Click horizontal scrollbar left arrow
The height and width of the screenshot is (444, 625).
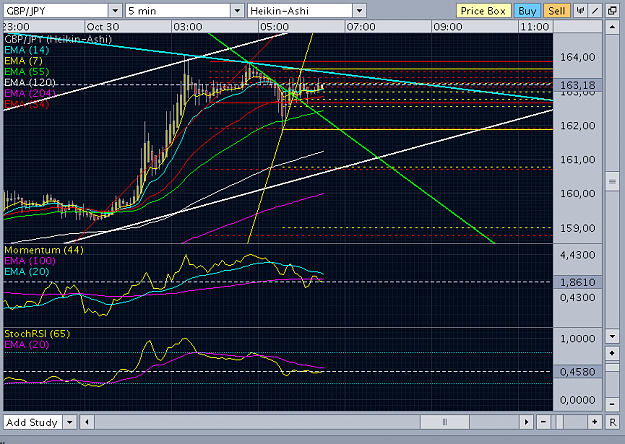coord(87,422)
